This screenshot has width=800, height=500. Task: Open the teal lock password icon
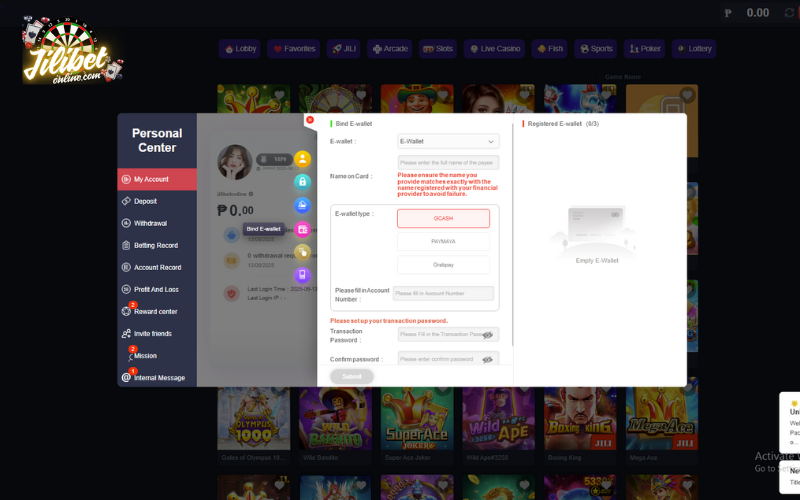pos(302,182)
